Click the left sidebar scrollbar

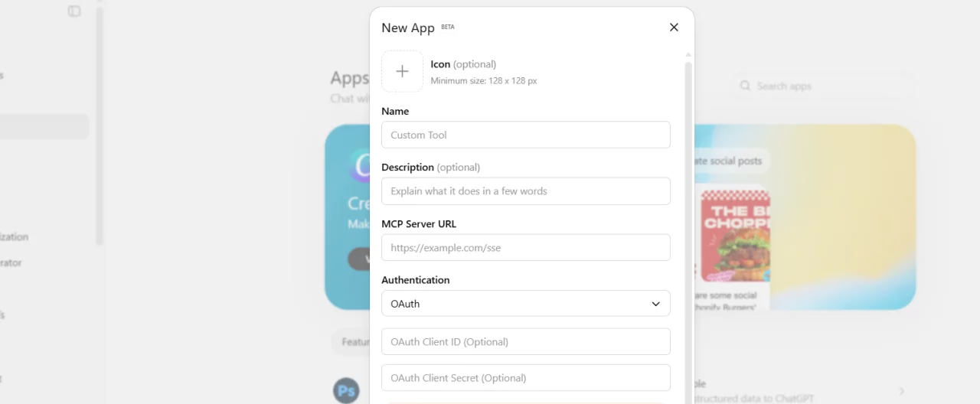99,126
